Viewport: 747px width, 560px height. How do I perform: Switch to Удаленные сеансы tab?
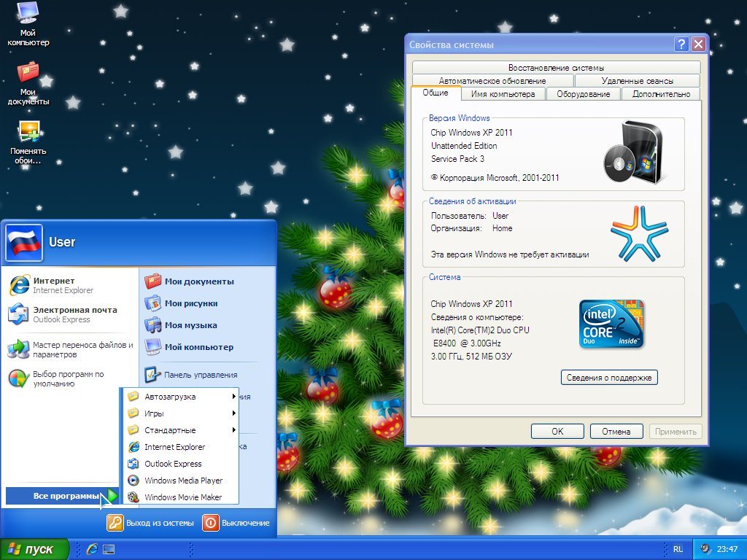coord(637,80)
